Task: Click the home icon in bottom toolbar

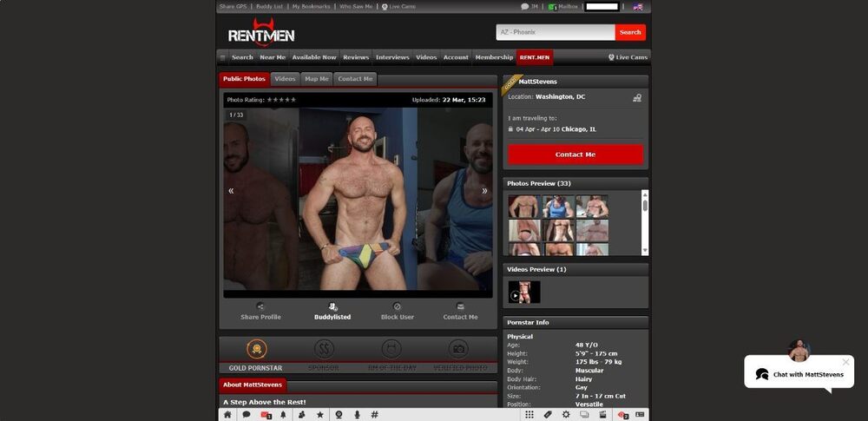Action: (227, 415)
